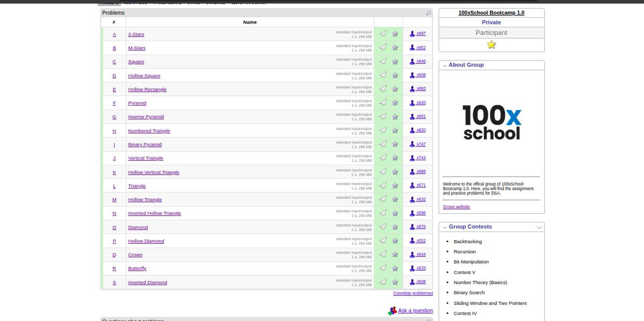Viewport: 644px width, 321px height.
Task: Click the Name column header
Action: tap(250, 22)
